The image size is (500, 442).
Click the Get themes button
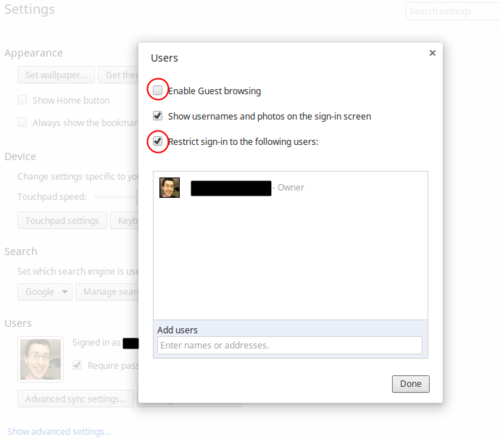coord(118,75)
